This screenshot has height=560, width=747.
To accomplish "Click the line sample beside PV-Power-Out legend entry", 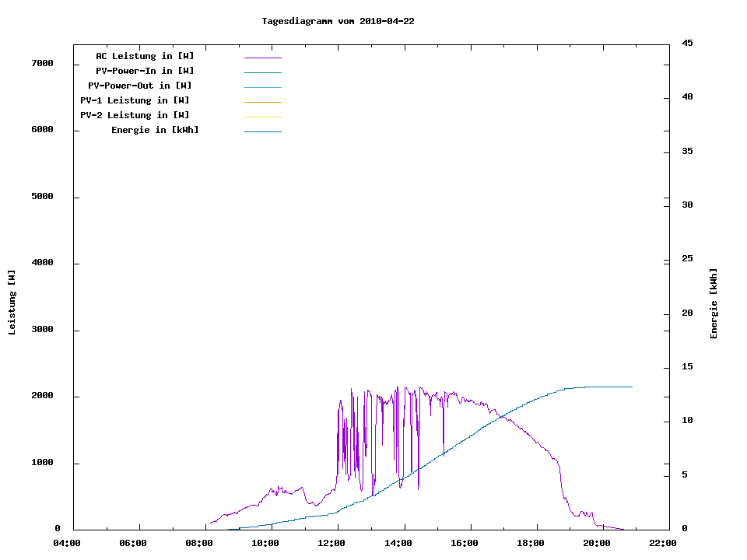I will pyautogui.click(x=262, y=87).
